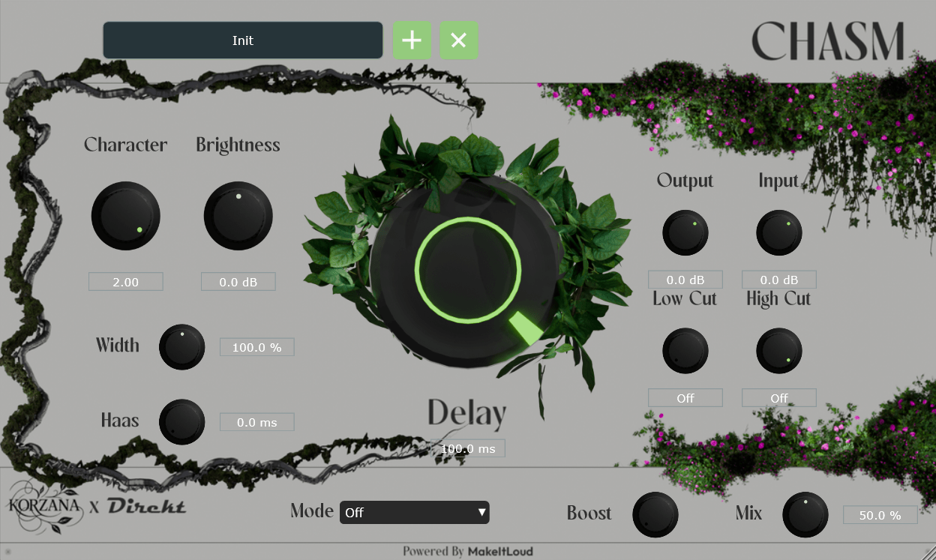Click the Powered By MakeItLoud link
This screenshot has width=936, height=560.
point(468,551)
